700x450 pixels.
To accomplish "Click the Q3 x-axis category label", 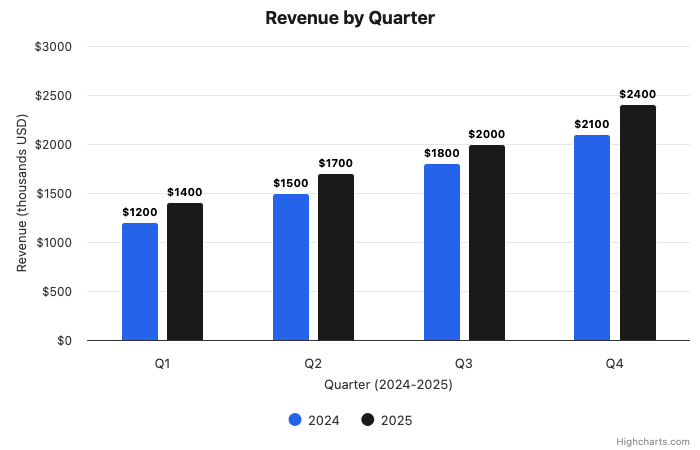I will [464, 364].
